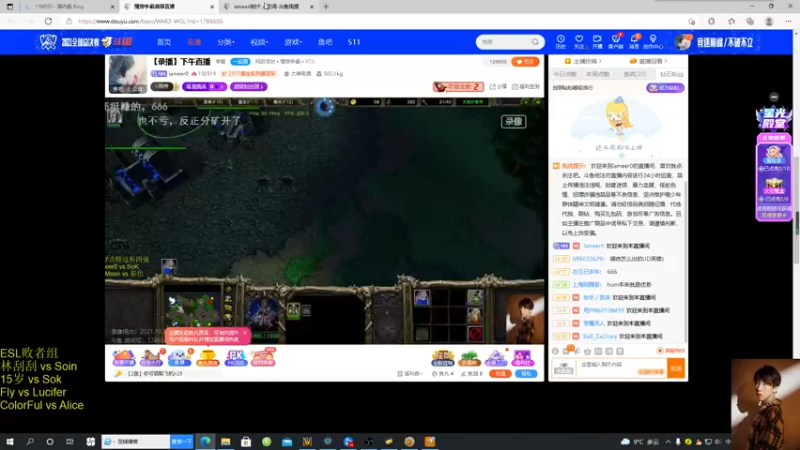Collapse the right side floating widget

tap(774, 97)
